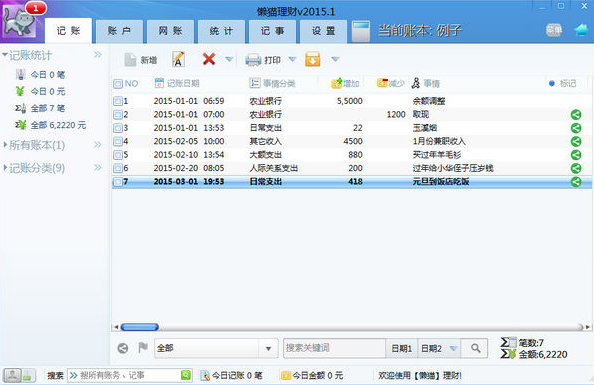
Task: Click the 日期1 button
Action: [x=402, y=348]
